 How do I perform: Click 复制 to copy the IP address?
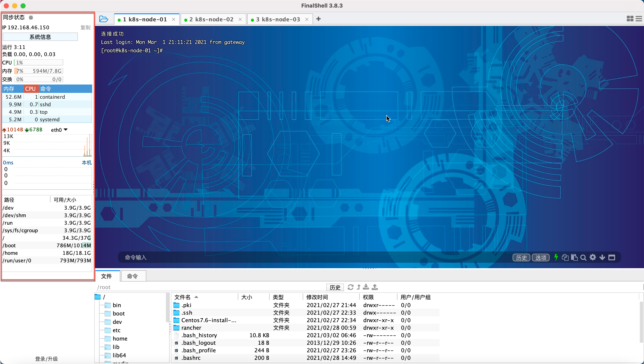coord(85,27)
